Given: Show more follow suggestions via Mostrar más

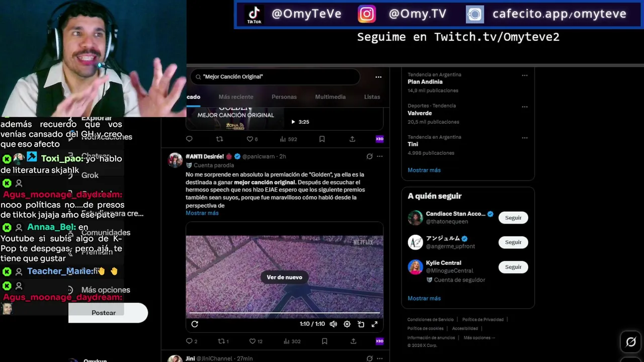Looking at the screenshot, I should pyautogui.click(x=424, y=298).
